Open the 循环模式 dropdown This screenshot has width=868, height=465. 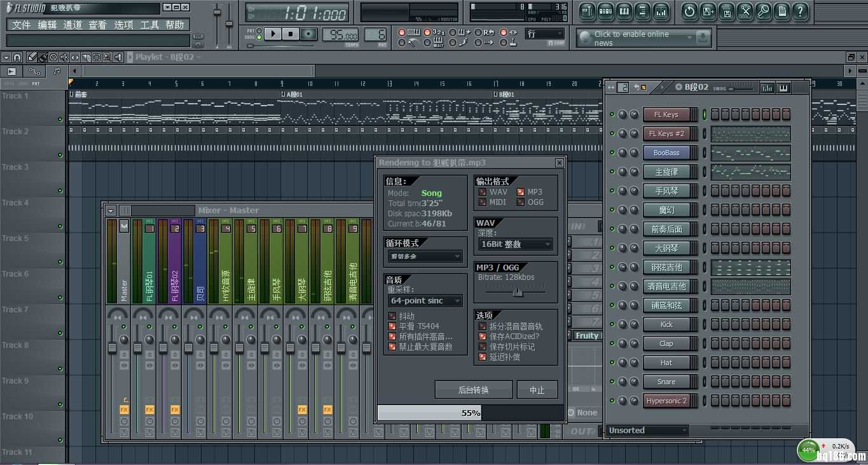coord(425,256)
